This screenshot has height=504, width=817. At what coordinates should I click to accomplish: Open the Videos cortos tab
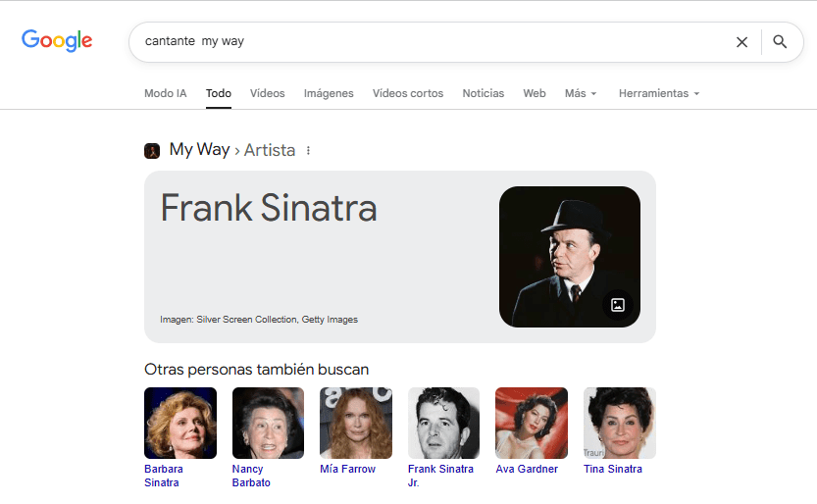407,94
